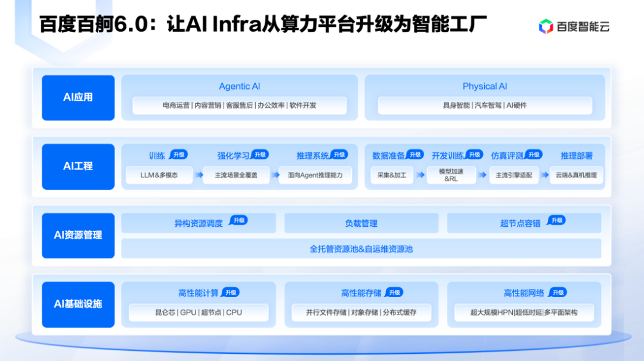Click the Agentic AI heading

click(x=240, y=87)
